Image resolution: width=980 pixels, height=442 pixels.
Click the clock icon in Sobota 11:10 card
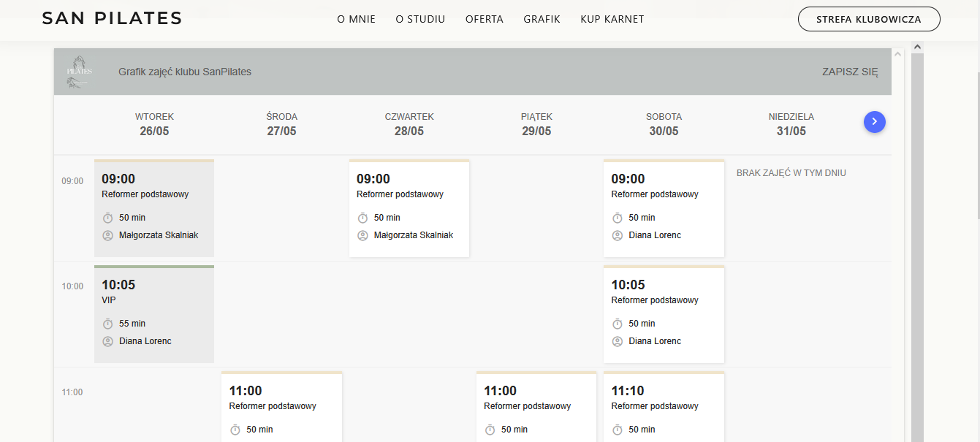point(618,430)
